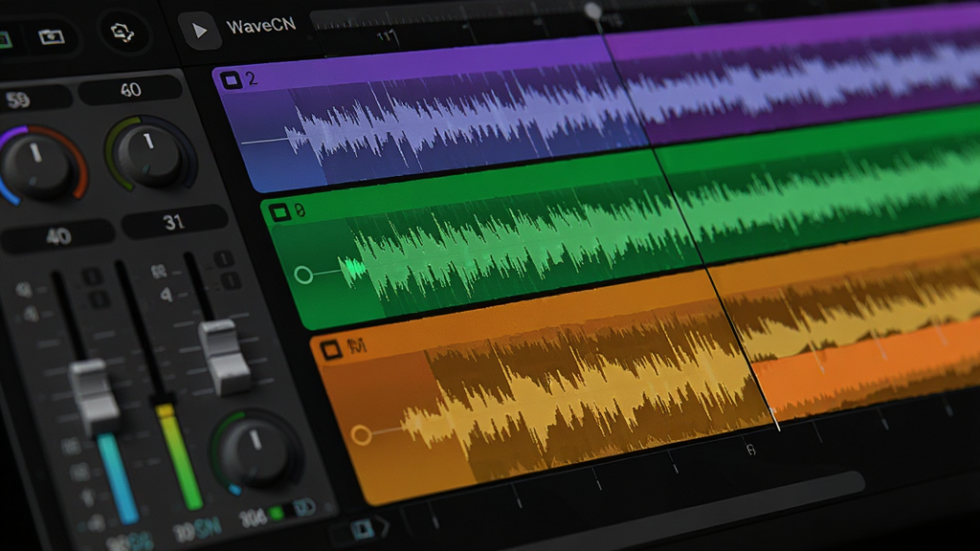
Task: Click the left channel fader handle
Action: (94, 396)
